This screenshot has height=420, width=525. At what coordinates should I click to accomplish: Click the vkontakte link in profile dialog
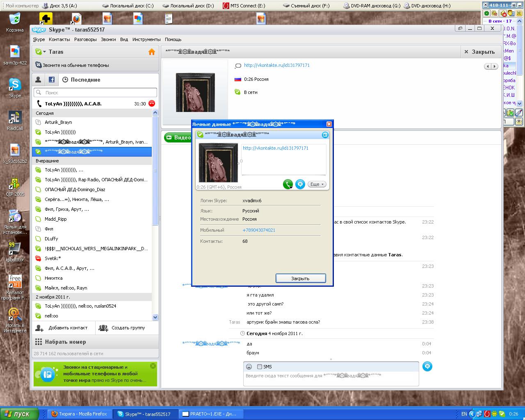[x=276, y=148]
